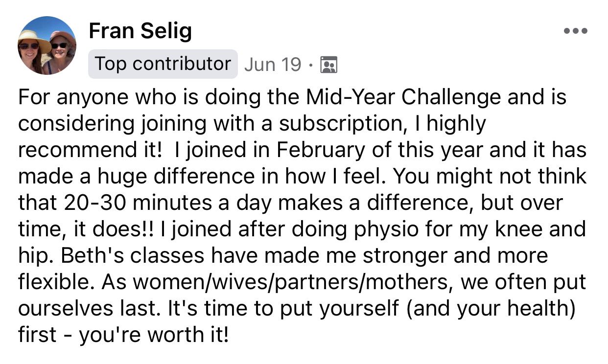Click the group audience icon beside the date

tap(328, 65)
